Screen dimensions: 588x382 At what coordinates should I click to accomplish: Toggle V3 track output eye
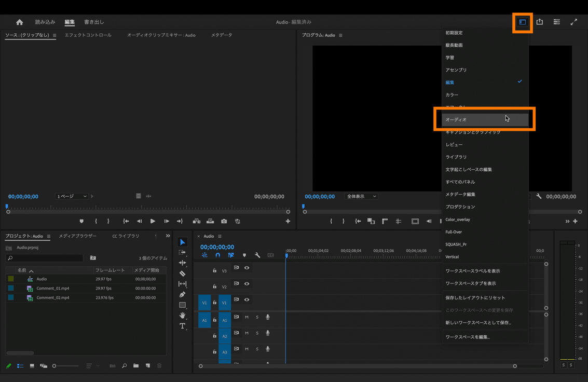[247, 268]
